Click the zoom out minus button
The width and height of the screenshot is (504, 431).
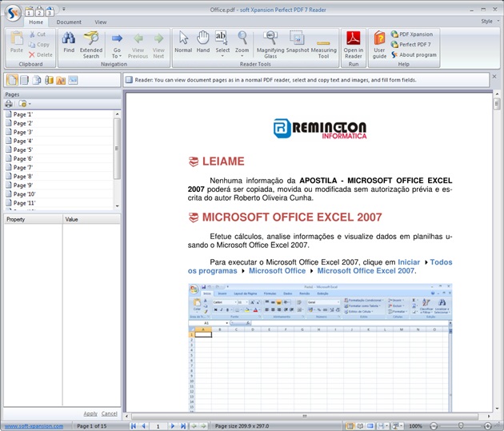tap(434, 426)
